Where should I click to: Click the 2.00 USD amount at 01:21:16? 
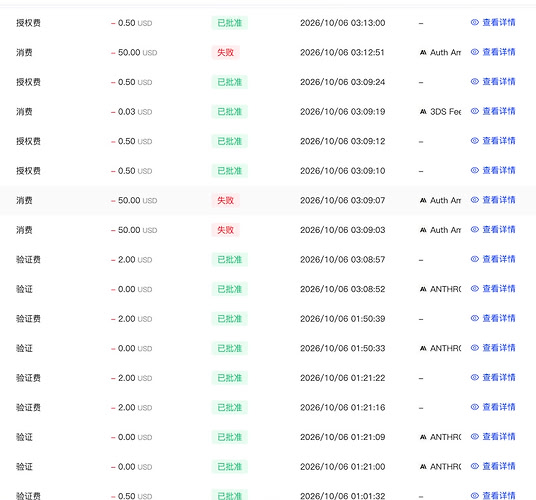[132, 407]
